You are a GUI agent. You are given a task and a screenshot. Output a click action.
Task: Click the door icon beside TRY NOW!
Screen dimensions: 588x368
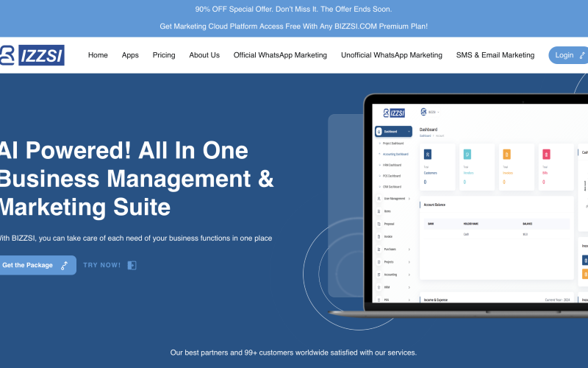(x=132, y=266)
